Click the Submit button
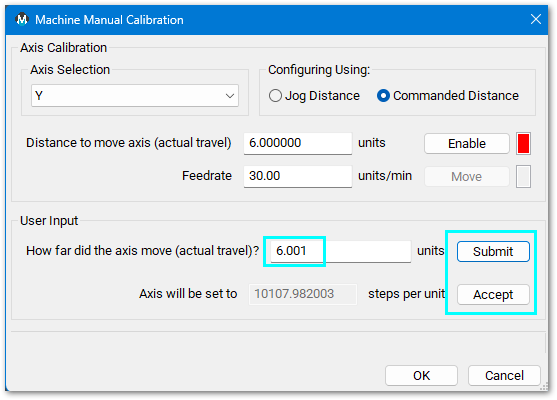The width and height of the screenshot is (557, 400). [x=493, y=252]
